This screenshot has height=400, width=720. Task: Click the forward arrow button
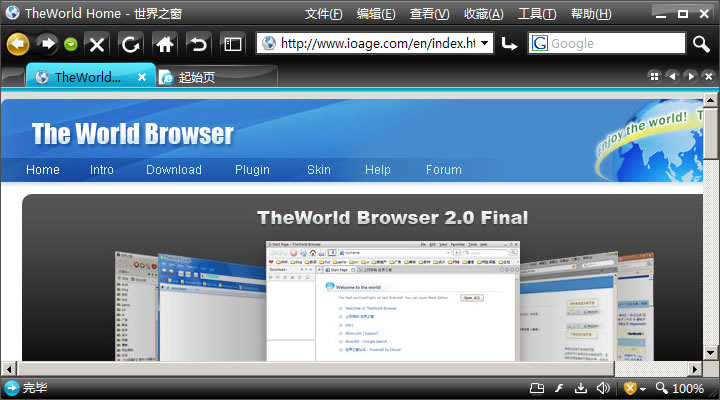pos(47,44)
